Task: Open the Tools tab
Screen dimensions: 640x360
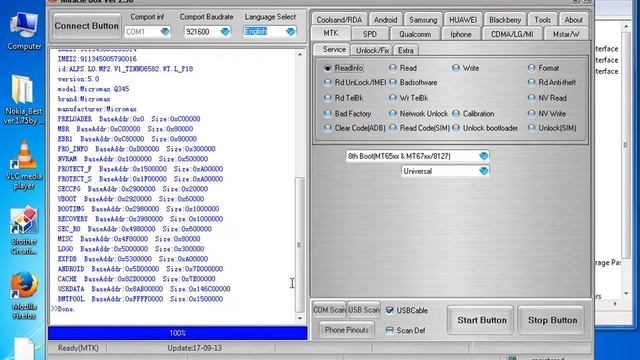Action: click(542, 20)
